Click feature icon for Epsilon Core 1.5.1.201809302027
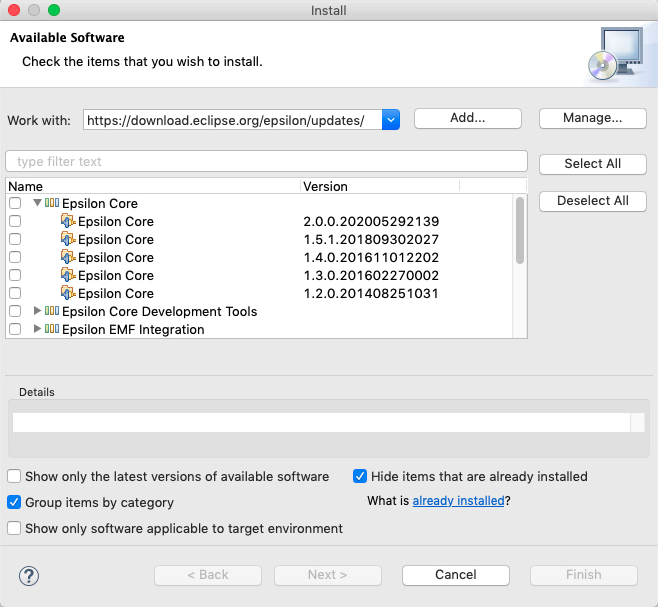The width and height of the screenshot is (658, 608). click(x=68, y=239)
